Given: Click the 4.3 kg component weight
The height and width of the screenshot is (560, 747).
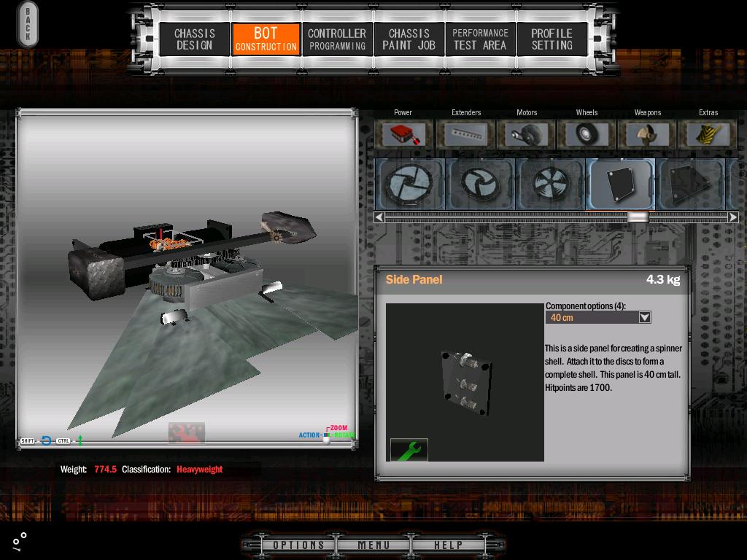Looking at the screenshot, I should click(x=662, y=279).
